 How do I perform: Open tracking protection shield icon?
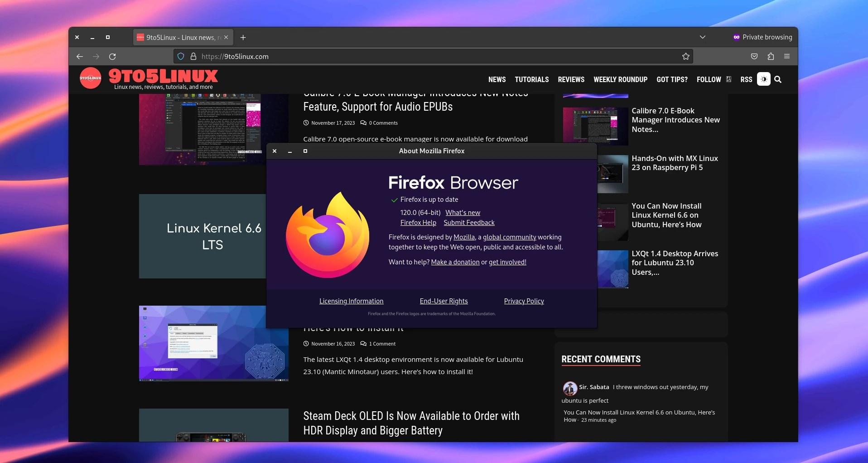[181, 57]
